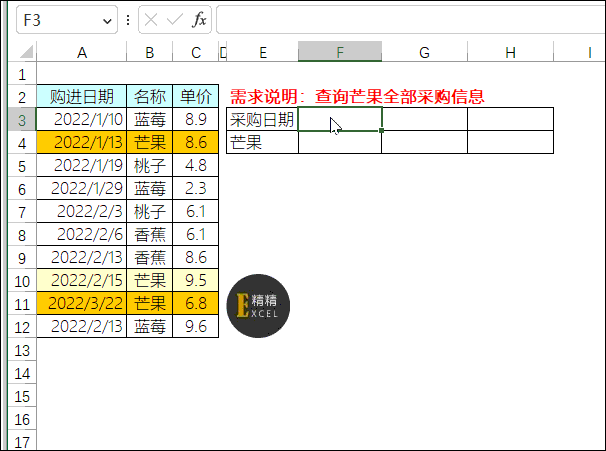Select column E header
This screenshot has height=451, width=606.
(263, 52)
